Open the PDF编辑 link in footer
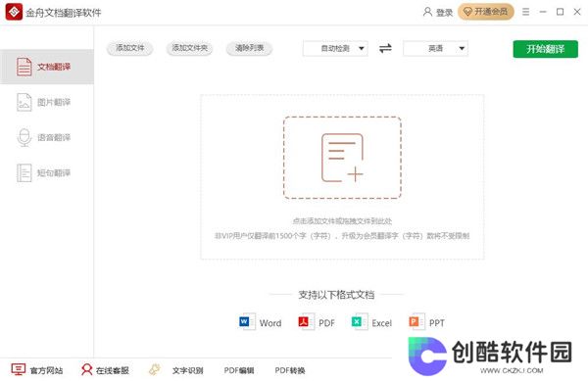 [x=239, y=370]
